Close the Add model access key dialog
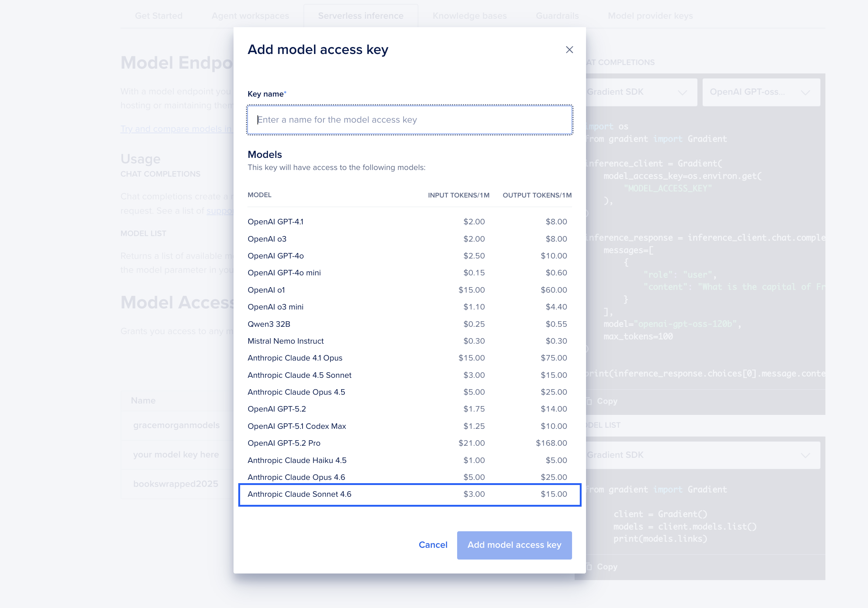 (x=569, y=50)
